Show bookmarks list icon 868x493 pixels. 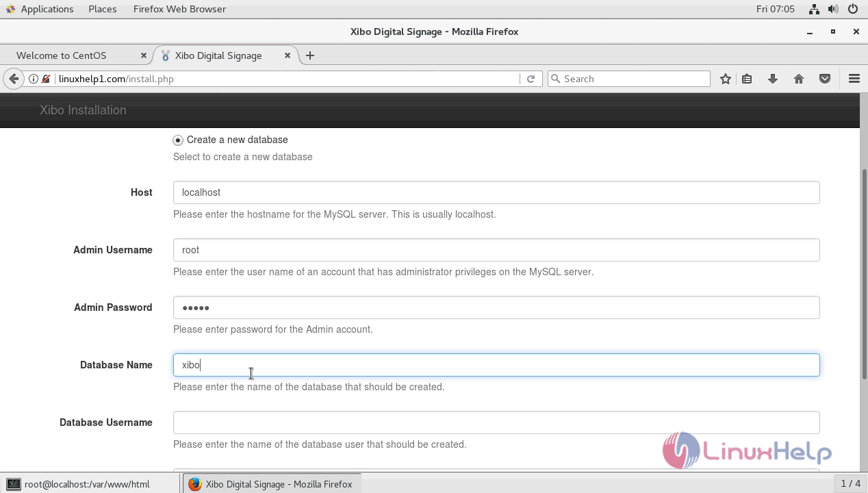[747, 79]
